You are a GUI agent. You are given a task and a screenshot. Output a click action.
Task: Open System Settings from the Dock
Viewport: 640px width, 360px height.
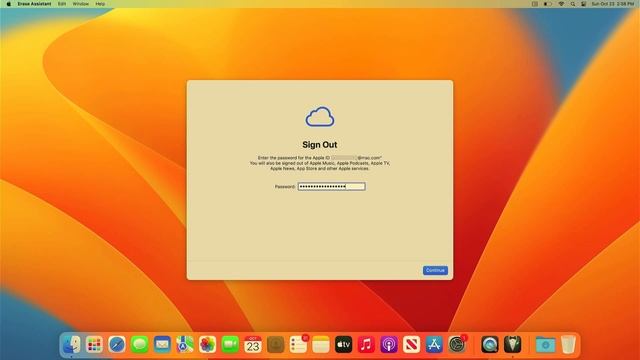coord(457,344)
